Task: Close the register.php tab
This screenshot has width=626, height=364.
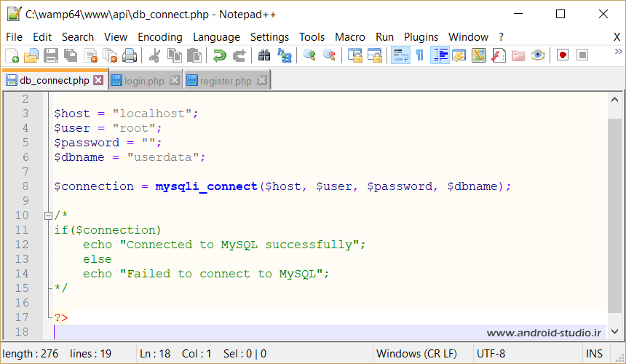Action: coord(262,81)
